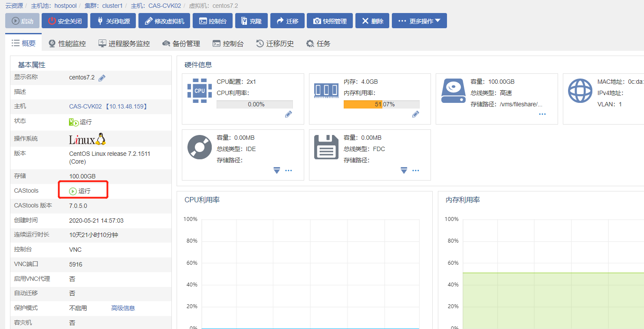This screenshot has width=644, height=329.
Task: Click the Linux penguin logo
Action: point(87,139)
